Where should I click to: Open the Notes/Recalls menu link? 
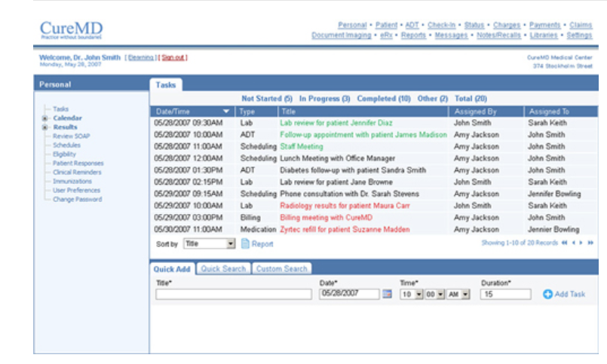498,35
